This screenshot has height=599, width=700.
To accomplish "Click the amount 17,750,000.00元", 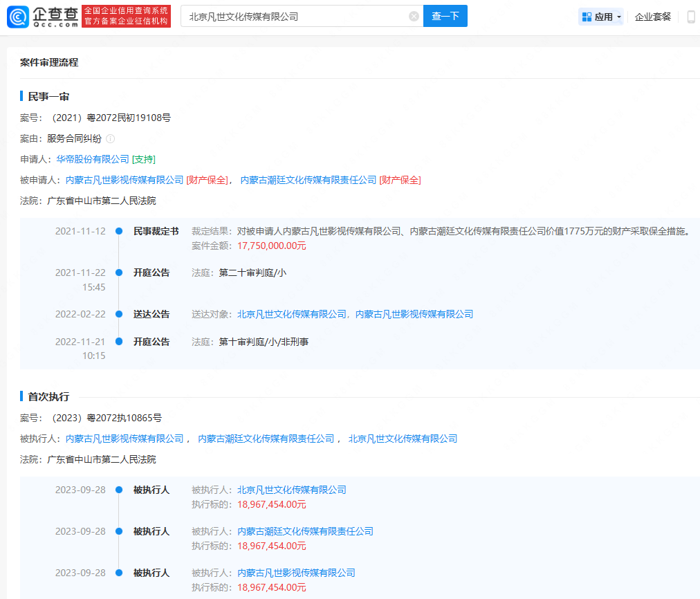I will click(271, 246).
